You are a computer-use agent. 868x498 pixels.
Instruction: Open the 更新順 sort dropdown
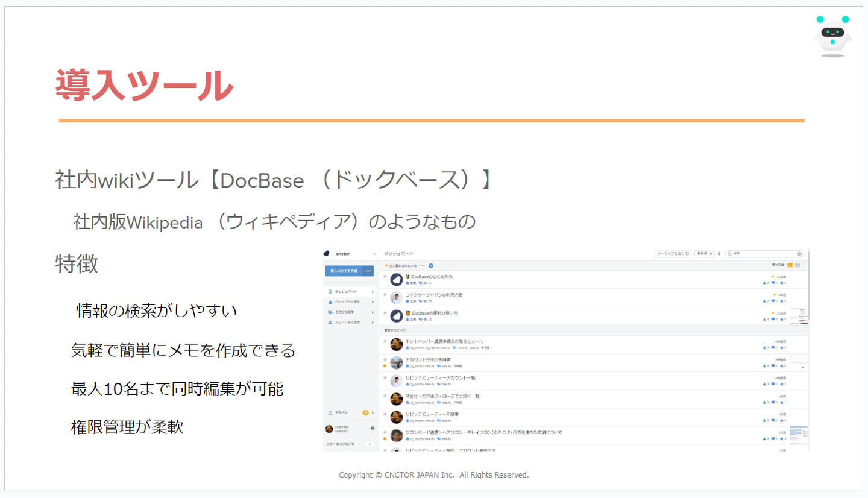704,254
